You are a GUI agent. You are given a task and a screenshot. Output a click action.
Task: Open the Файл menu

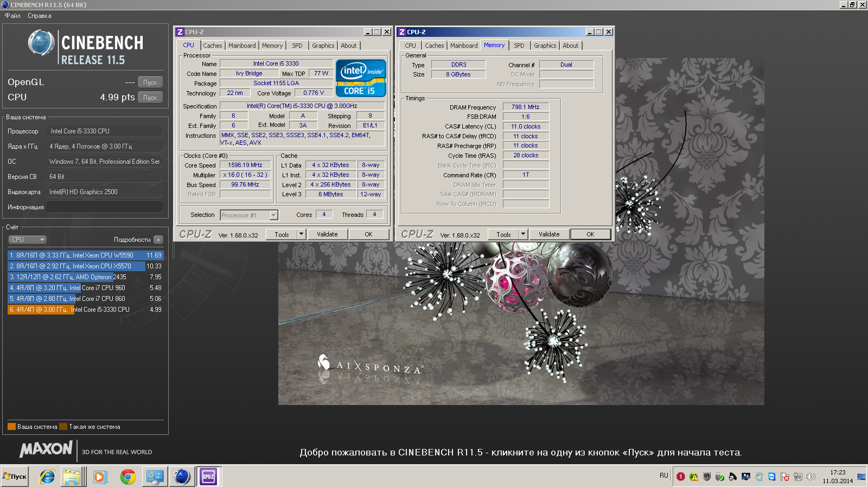click(x=12, y=16)
